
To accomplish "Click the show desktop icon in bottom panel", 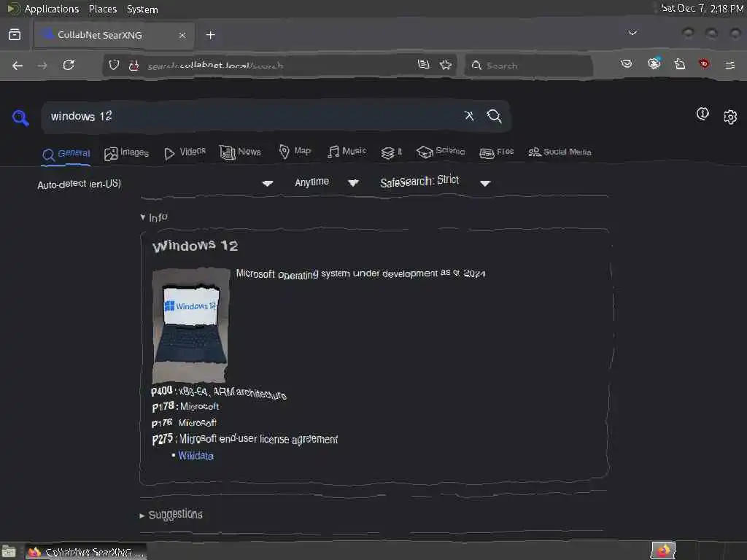I will click(x=9, y=551).
